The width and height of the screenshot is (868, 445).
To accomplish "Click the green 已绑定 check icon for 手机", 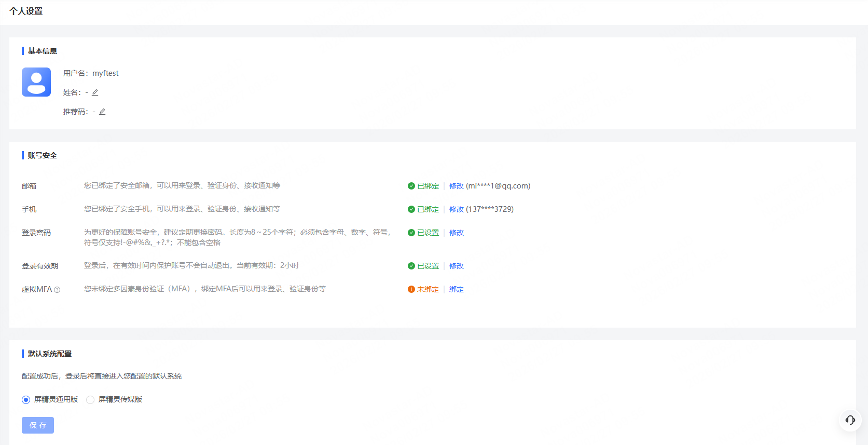I will pyautogui.click(x=411, y=209).
